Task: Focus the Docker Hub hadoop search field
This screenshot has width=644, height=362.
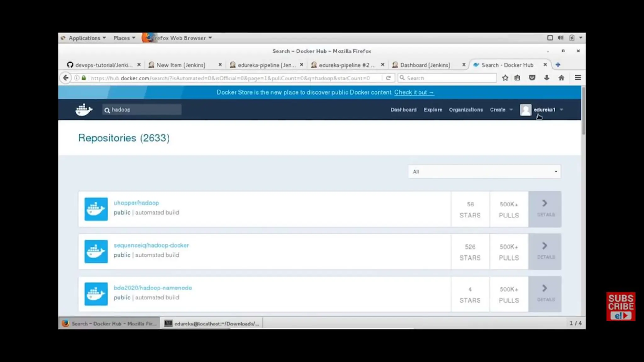Action: point(142,110)
